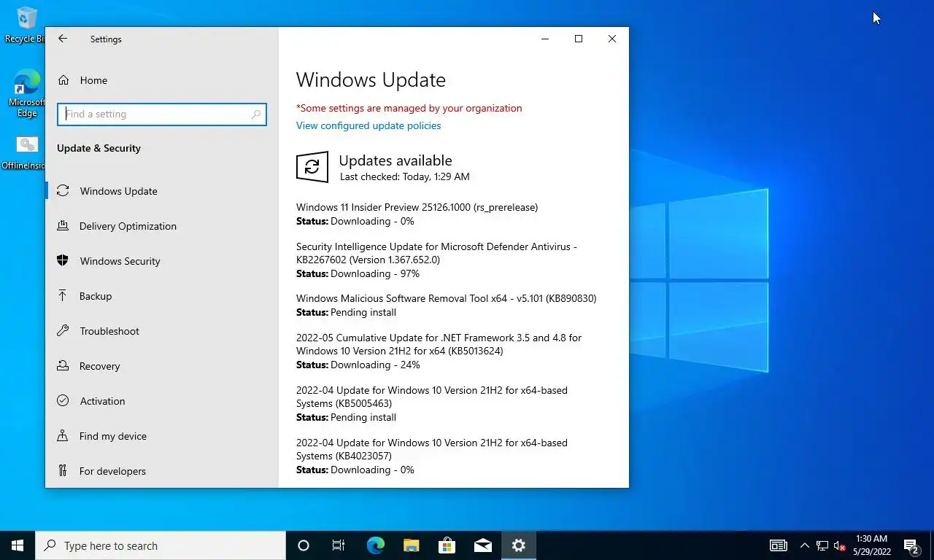Open File Explorer from the taskbar

pyautogui.click(x=411, y=545)
